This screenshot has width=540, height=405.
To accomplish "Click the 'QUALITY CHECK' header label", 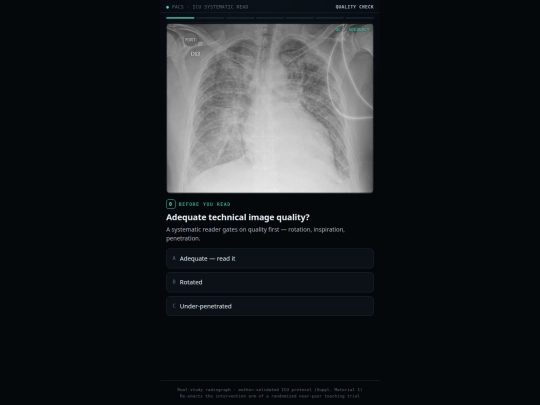I will 354,7.
